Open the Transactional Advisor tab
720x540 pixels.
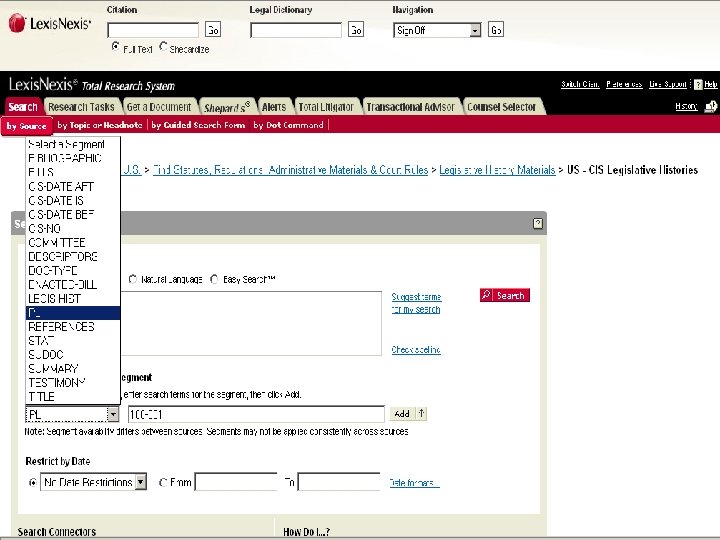[411, 107]
